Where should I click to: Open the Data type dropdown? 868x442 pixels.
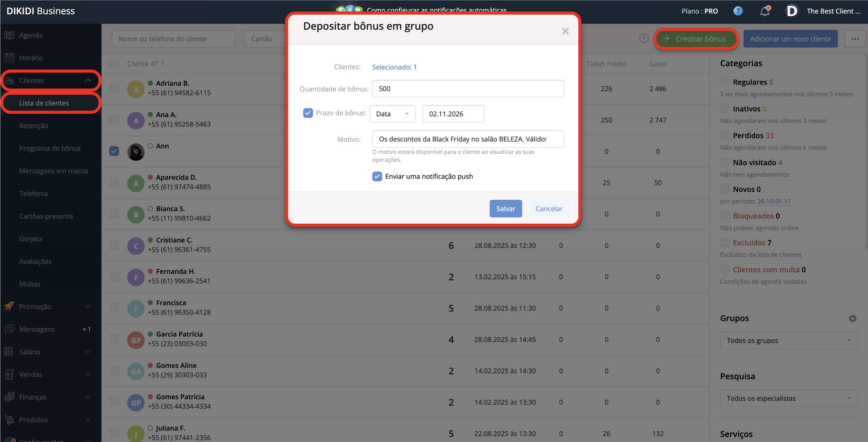[x=392, y=114]
